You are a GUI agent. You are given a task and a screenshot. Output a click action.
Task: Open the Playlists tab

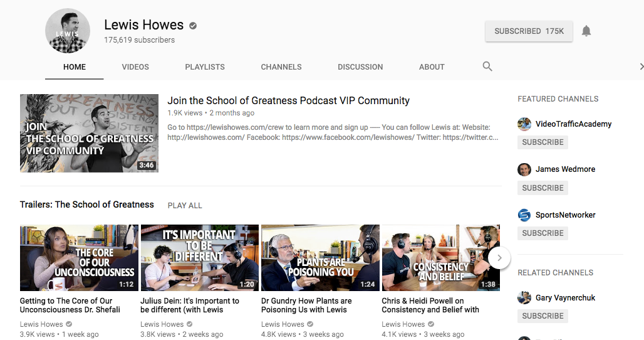click(204, 67)
